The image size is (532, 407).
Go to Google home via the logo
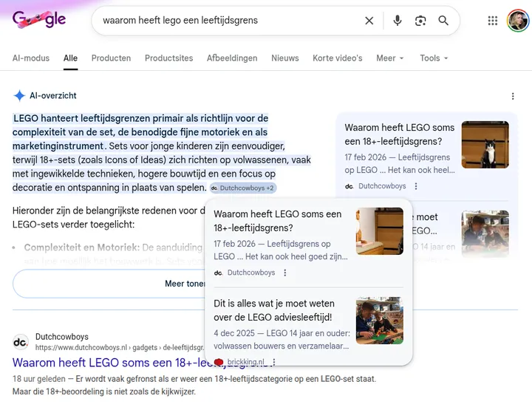coord(39,20)
